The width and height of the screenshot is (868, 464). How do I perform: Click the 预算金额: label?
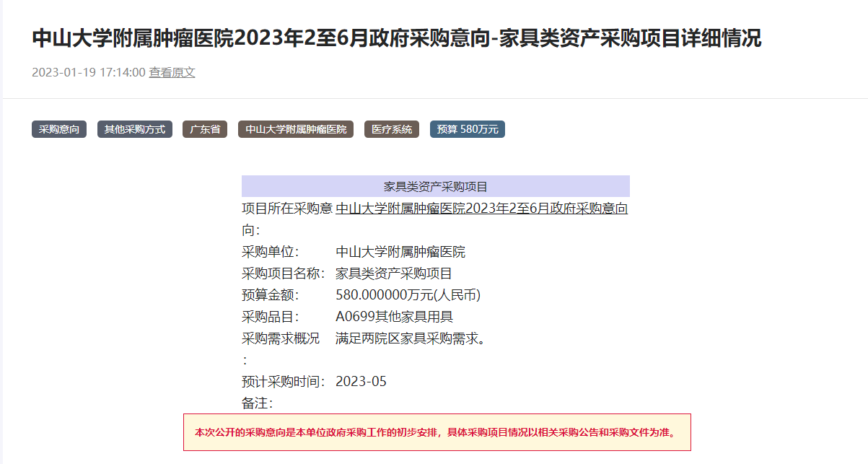click(x=271, y=295)
